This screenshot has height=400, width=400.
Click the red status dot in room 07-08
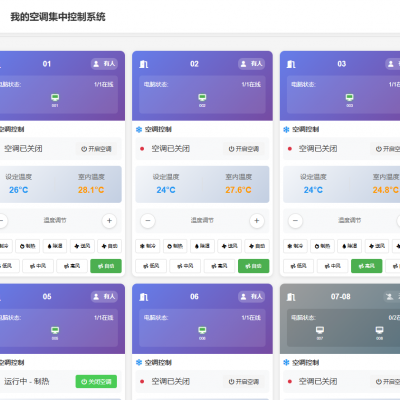(289, 381)
